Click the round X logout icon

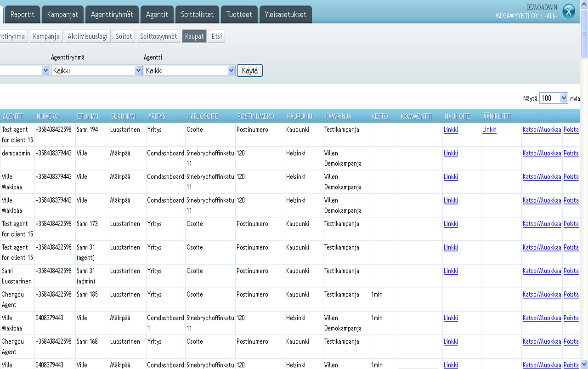click(569, 12)
